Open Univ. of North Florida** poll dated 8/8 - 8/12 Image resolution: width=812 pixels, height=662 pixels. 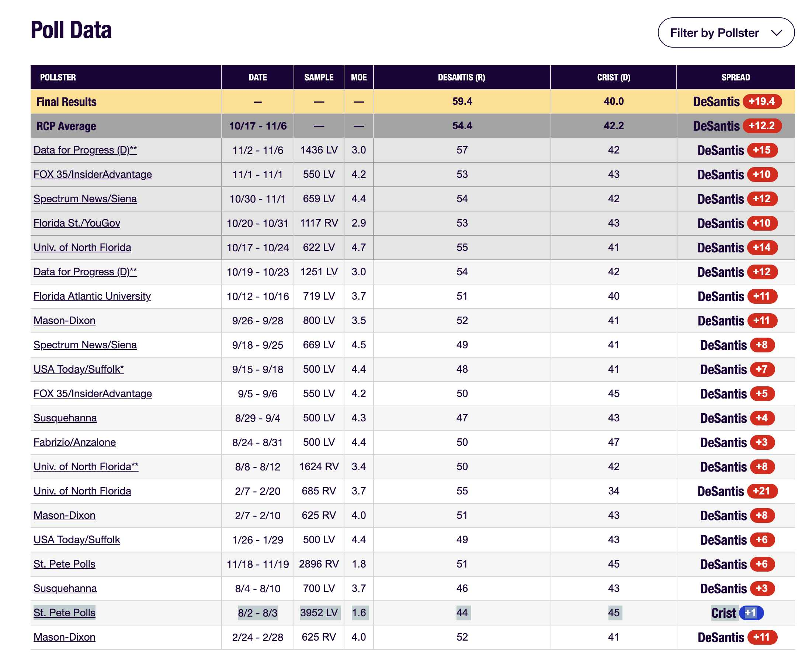86,467
